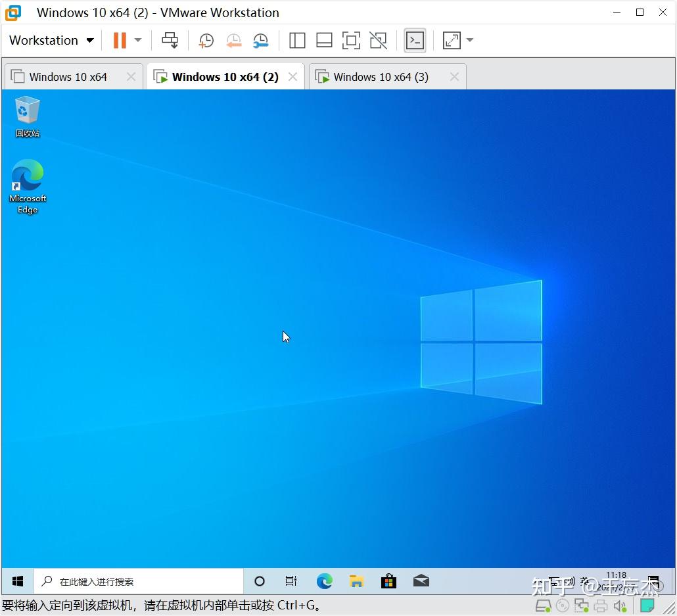677x616 pixels.
Task: Revert the virtual machine to its snapshot
Action: [234, 40]
